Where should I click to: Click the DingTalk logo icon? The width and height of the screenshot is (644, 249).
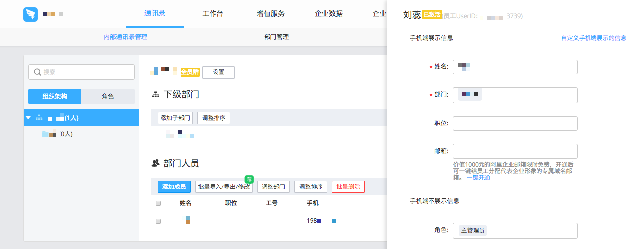pos(31,14)
